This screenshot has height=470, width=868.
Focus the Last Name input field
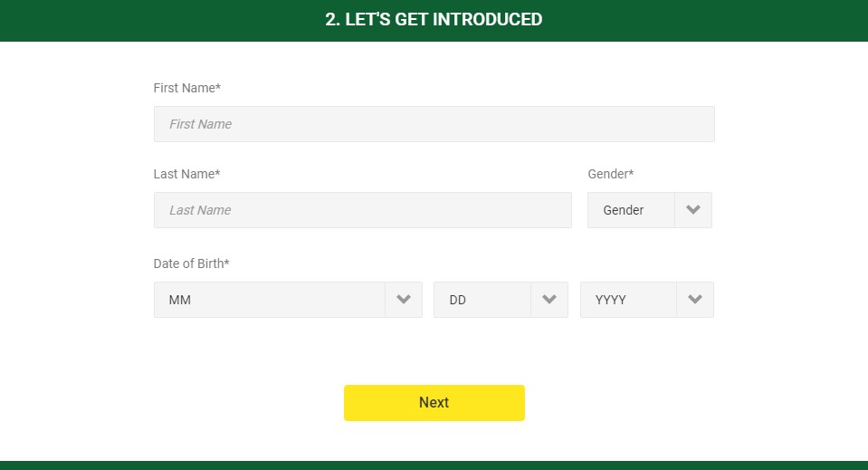363,210
